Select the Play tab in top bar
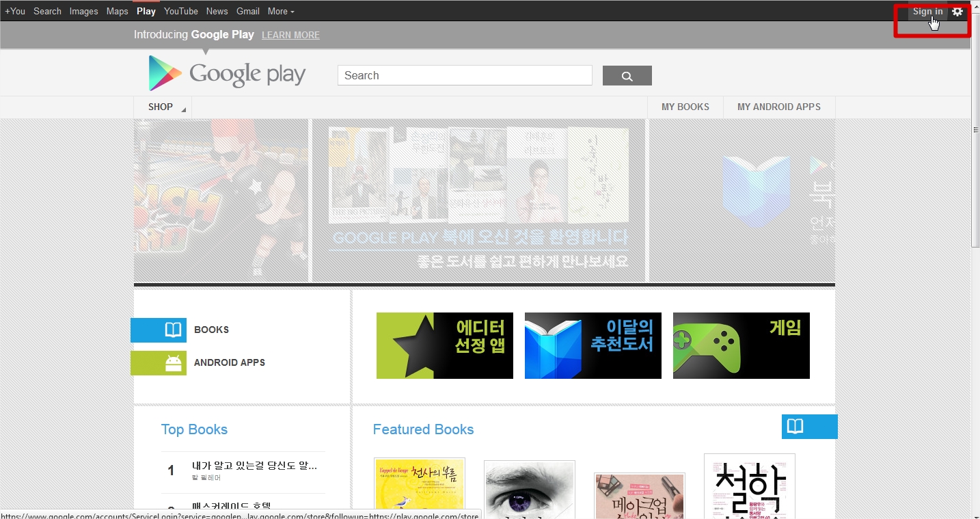 tap(146, 12)
